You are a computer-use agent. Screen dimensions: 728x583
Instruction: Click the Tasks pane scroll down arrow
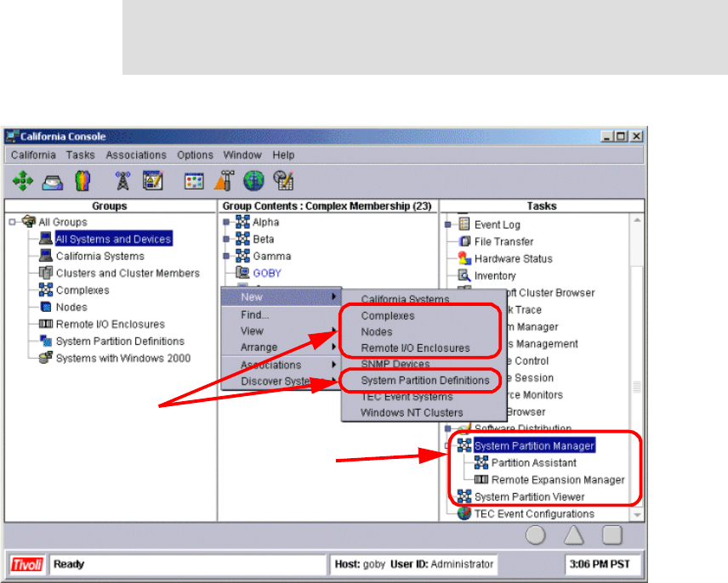(637, 515)
